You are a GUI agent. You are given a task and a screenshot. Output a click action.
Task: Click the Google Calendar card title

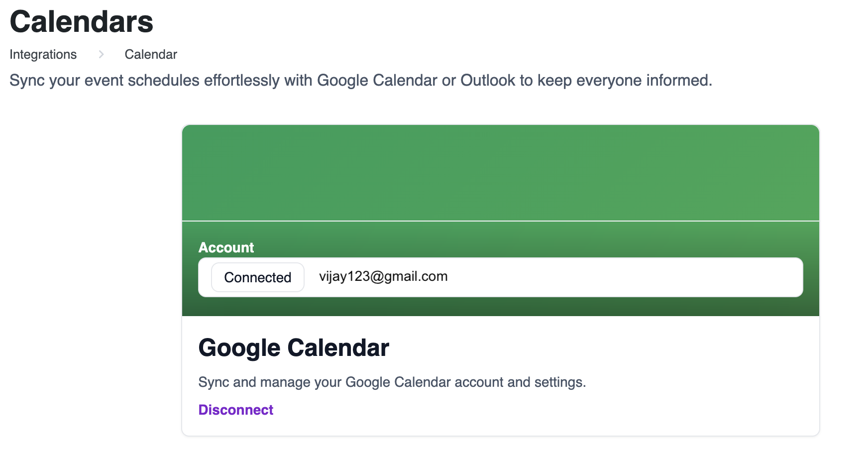(294, 347)
